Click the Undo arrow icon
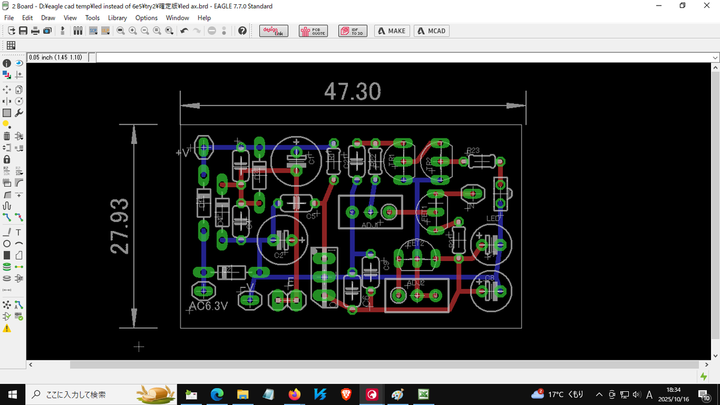This screenshot has width=720, height=405. pos(184,31)
